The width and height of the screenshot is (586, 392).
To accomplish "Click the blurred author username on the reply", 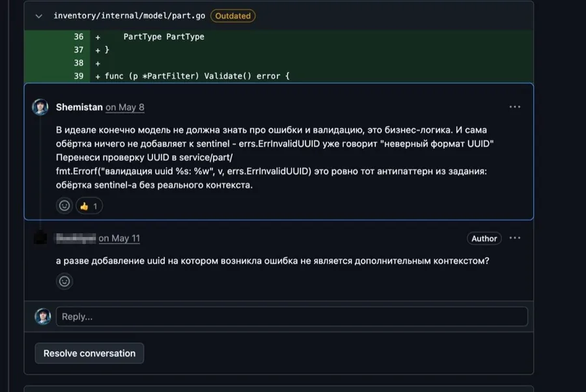I will [x=76, y=238].
